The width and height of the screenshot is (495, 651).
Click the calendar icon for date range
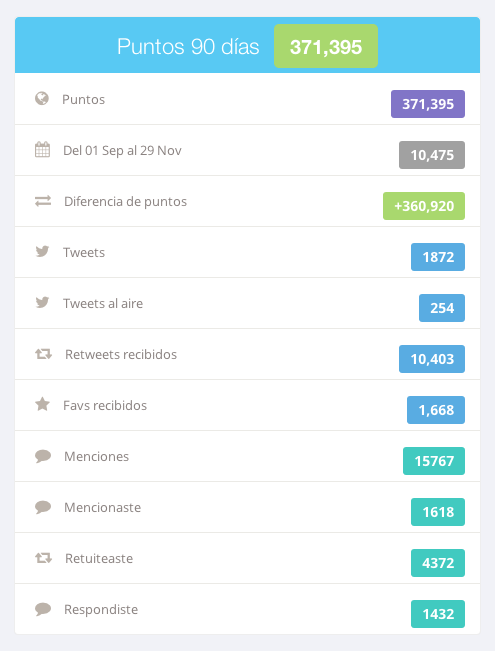click(x=42, y=149)
